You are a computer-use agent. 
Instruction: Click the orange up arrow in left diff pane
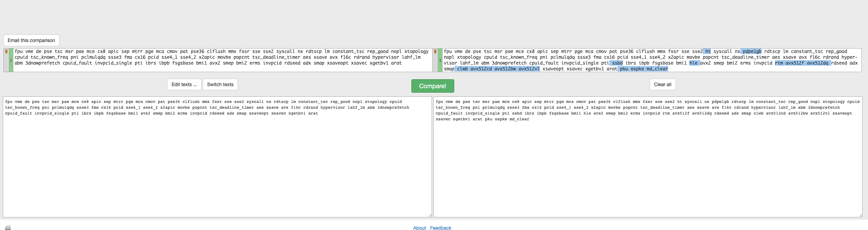point(6,52)
